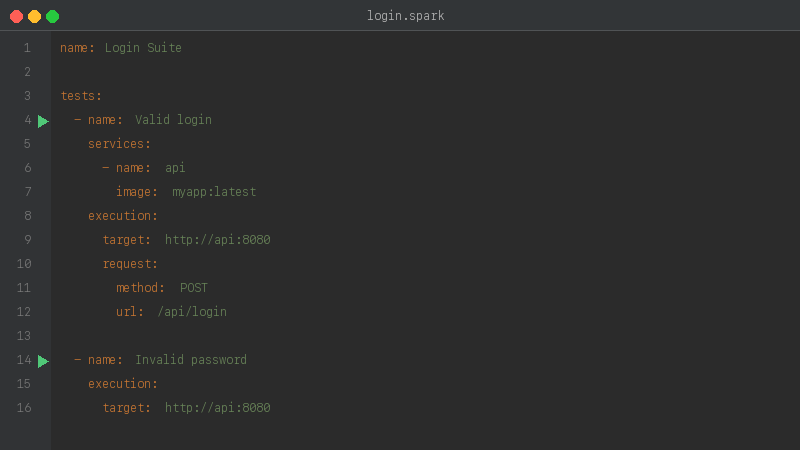Click the 'request:' key

coord(130,264)
